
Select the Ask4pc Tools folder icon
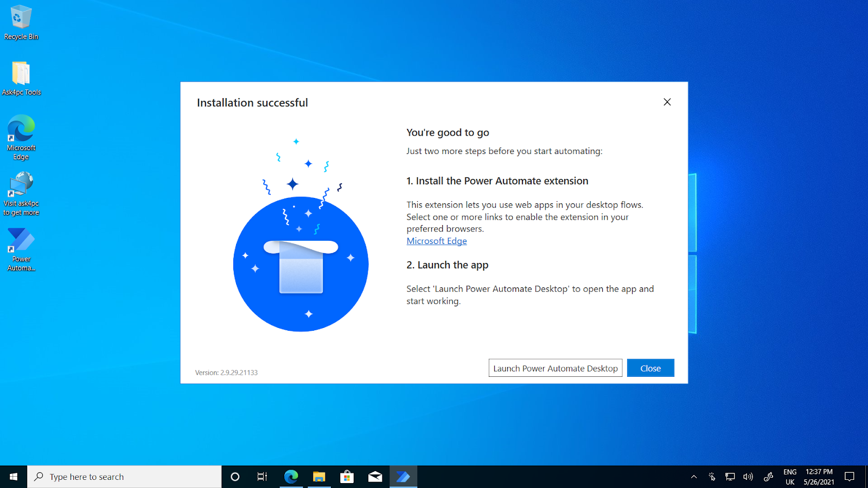[x=21, y=79]
